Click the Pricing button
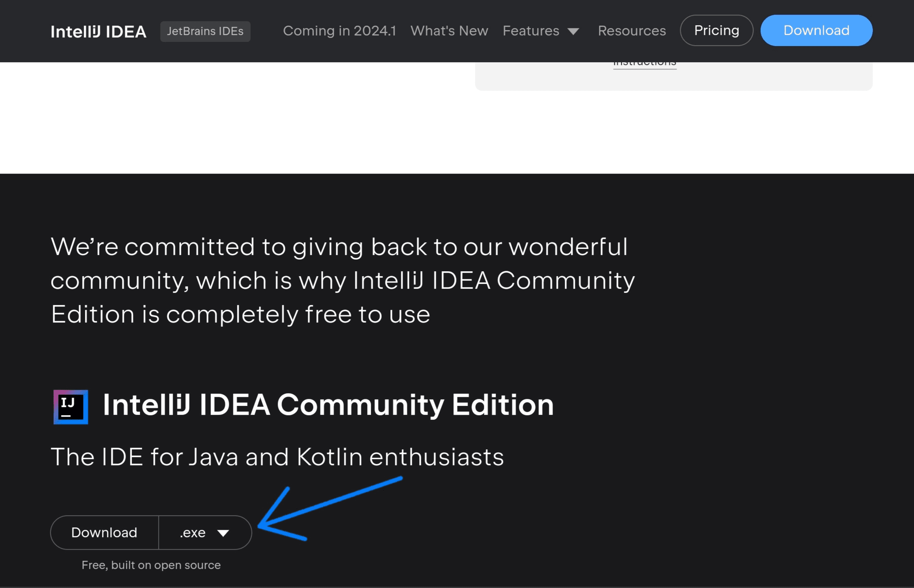 pos(717,30)
